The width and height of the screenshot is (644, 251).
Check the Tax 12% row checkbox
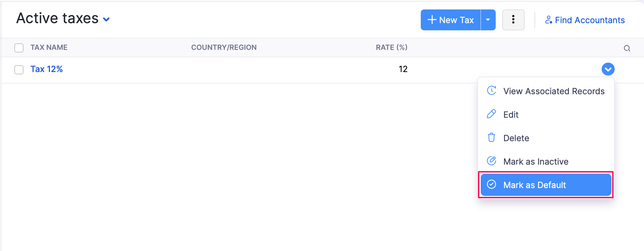19,70
